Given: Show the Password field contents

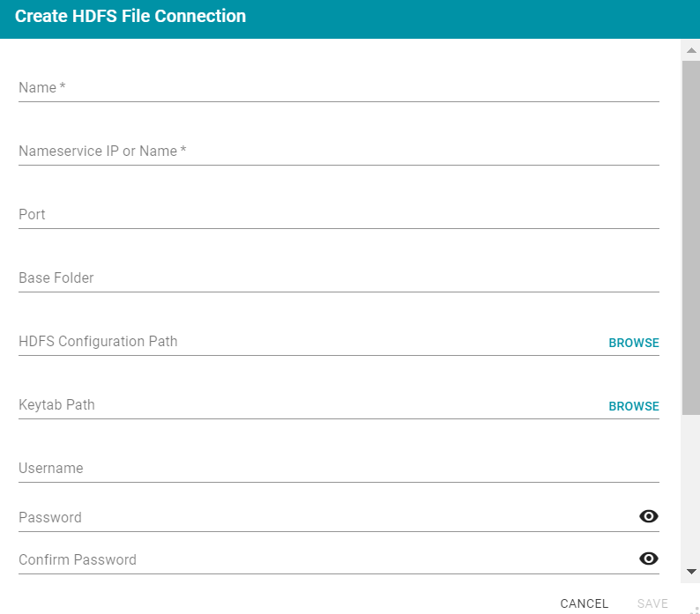Looking at the screenshot, I should coord(649,516).
